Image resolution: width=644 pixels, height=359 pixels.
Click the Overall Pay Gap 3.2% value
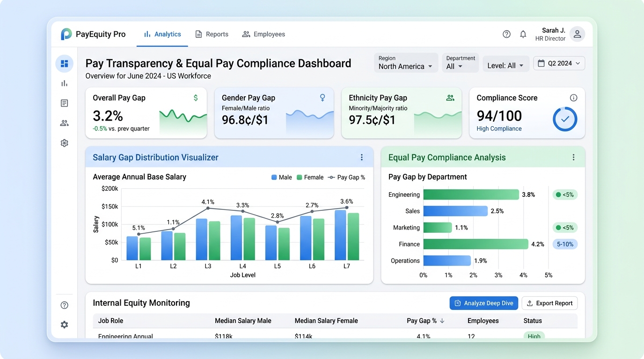click(x=108, y=115)
